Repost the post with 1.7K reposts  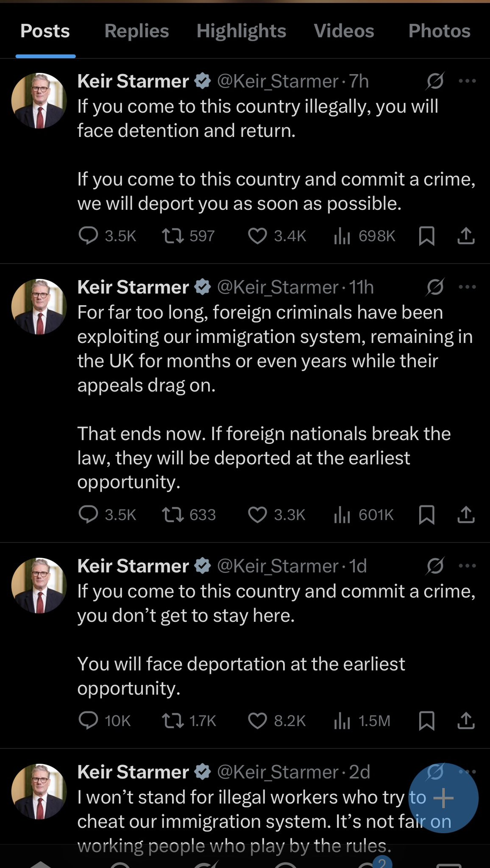173,721
